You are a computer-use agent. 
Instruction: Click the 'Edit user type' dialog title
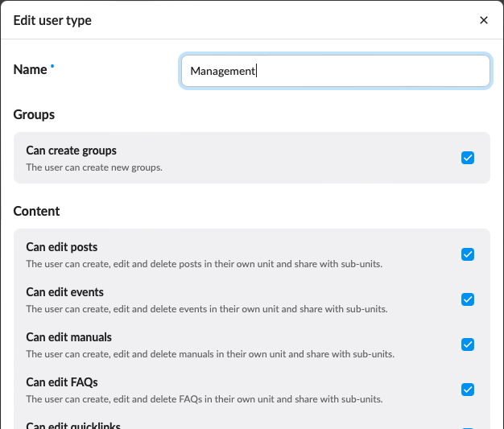pos(52,21)
